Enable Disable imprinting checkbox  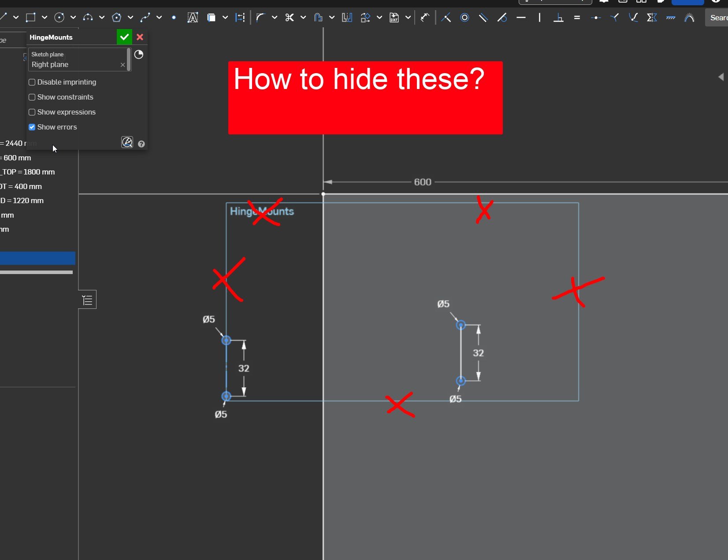(x=32, y=82)
